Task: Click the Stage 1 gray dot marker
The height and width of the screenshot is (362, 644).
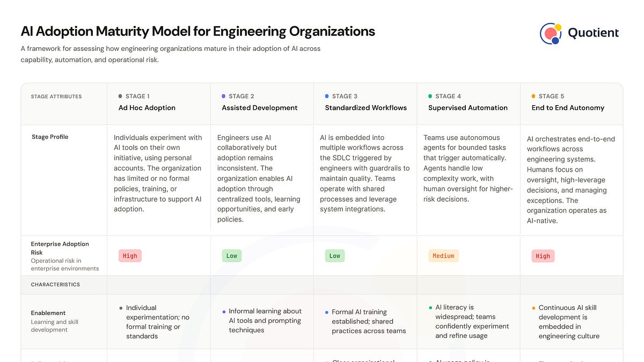Action: [120, 97]
